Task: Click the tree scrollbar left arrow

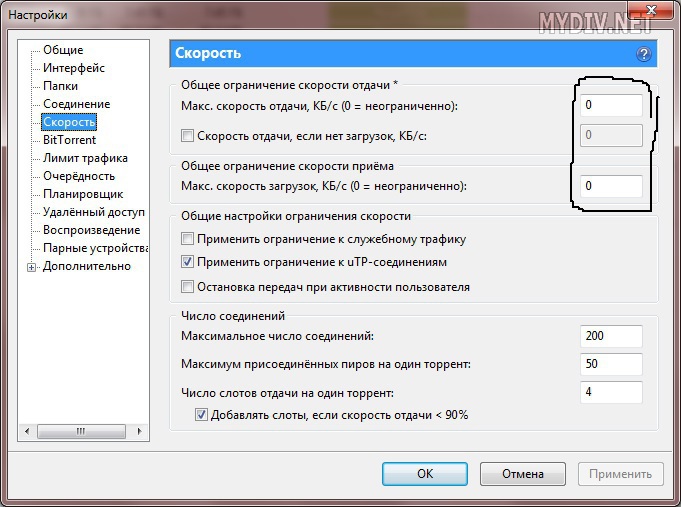Action: point(27,431)
